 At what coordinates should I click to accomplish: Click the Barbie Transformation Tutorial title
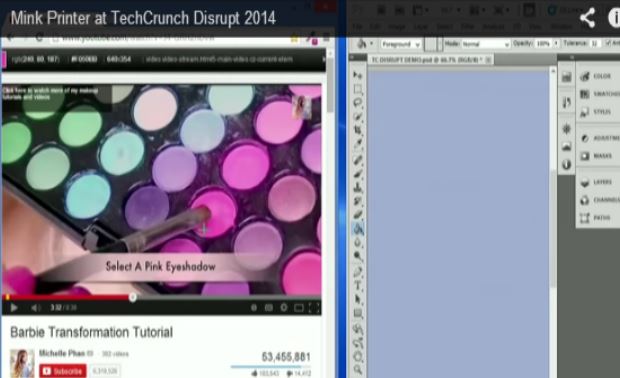tap(91, 332)
